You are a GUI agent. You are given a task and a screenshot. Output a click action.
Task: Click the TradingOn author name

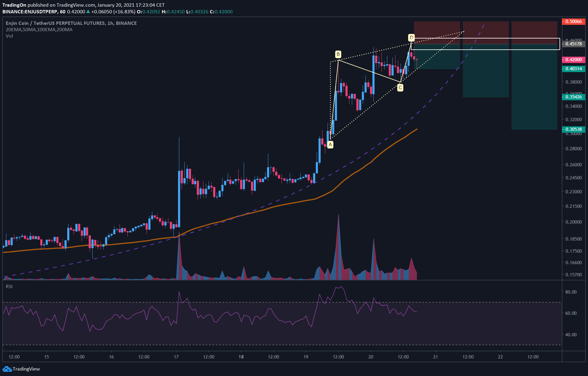pyautogui.click(x=14, y=5)
